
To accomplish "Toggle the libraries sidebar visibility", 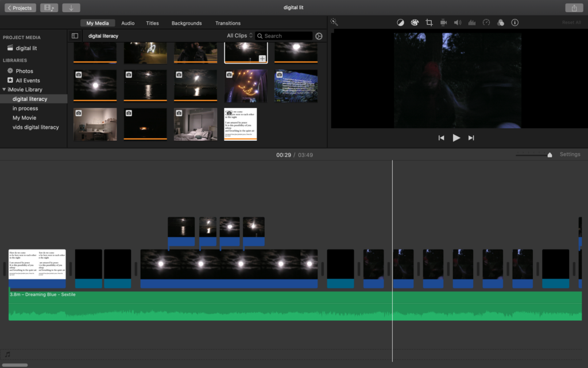I will click(75, 36).
